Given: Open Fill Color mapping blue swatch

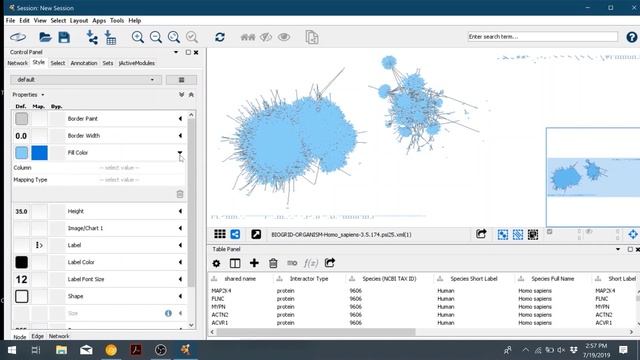Looking at the screenshot, I should (x=39, y=153).
